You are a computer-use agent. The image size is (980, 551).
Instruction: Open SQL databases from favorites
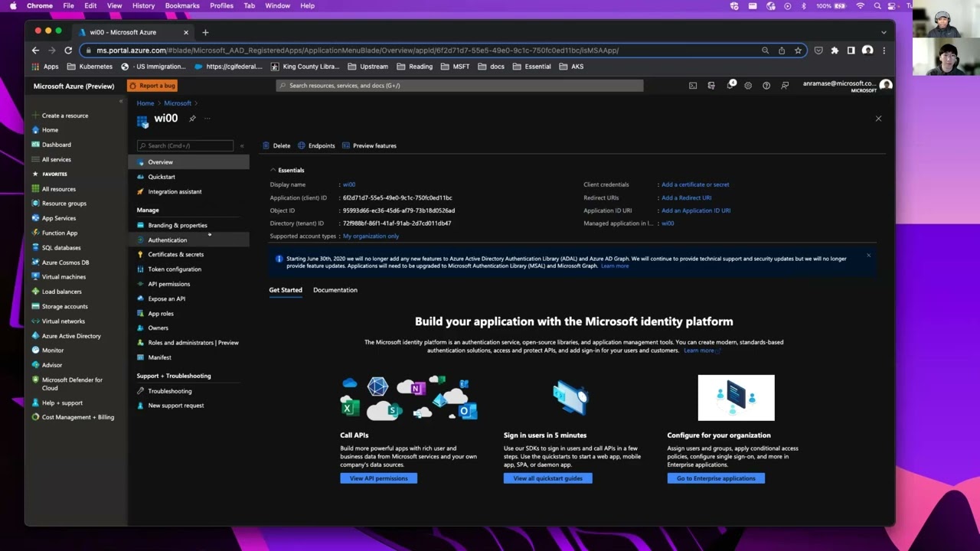click(x=60, y=248)
